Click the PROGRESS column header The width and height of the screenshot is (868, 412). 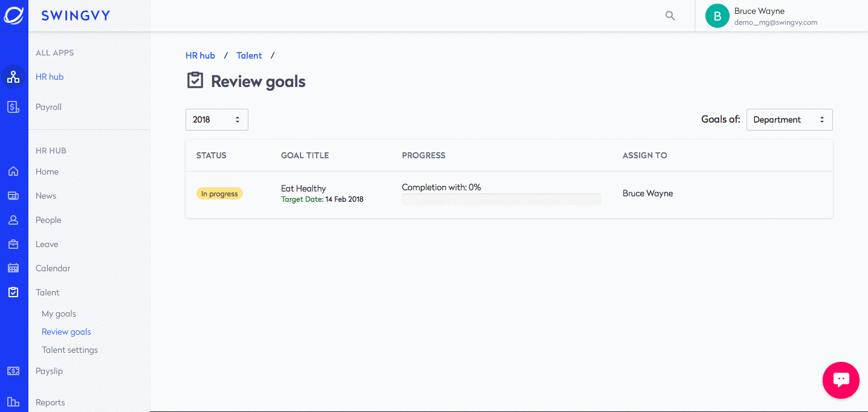[x=424, y=155]
